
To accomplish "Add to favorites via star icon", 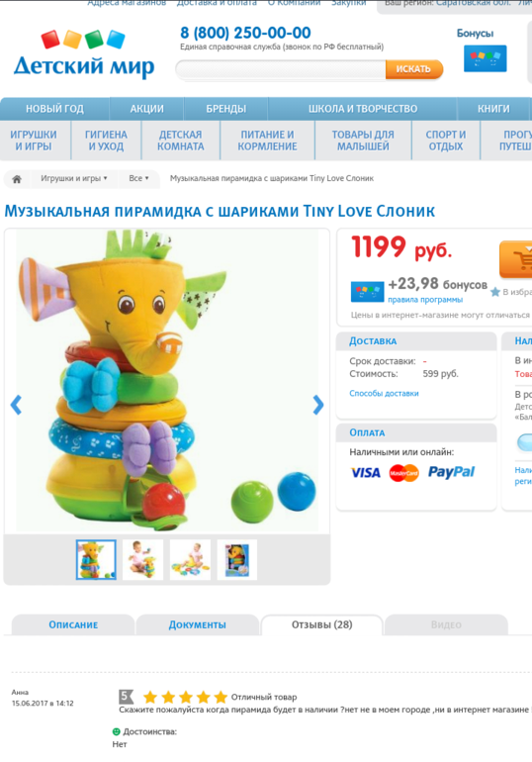I will pos(495,292).
